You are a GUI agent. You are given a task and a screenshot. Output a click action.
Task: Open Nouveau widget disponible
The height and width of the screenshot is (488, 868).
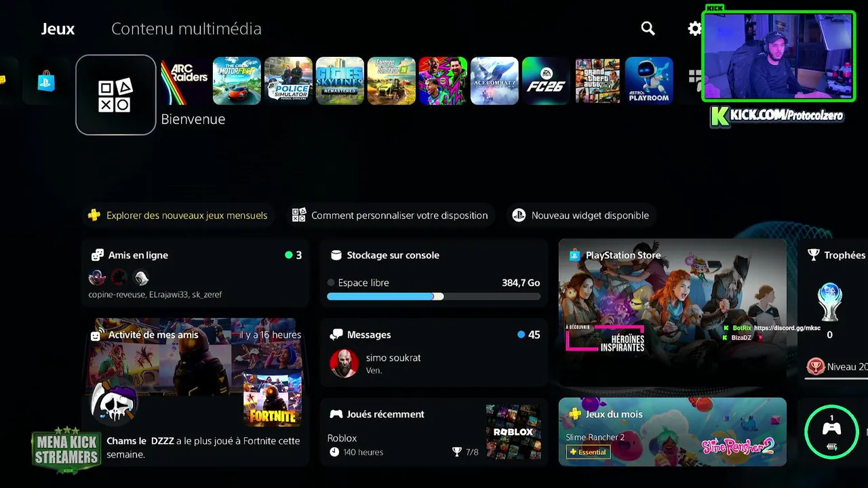(x=581, y=216)
